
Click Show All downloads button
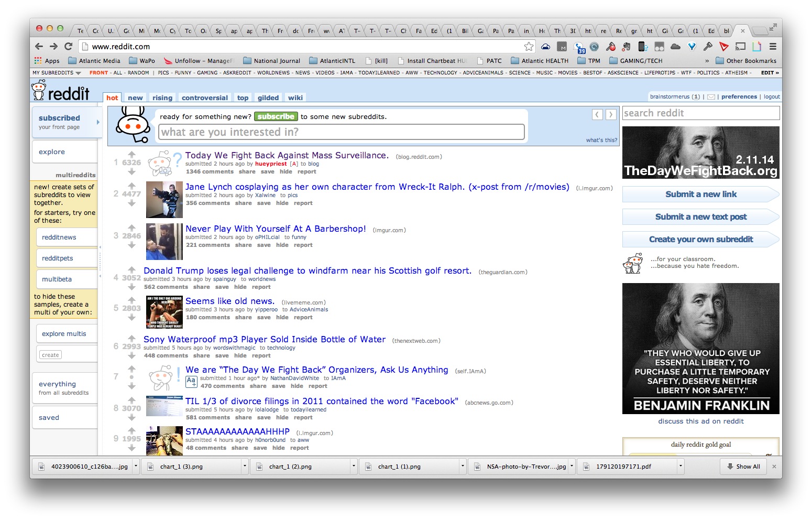pos(743,466)
